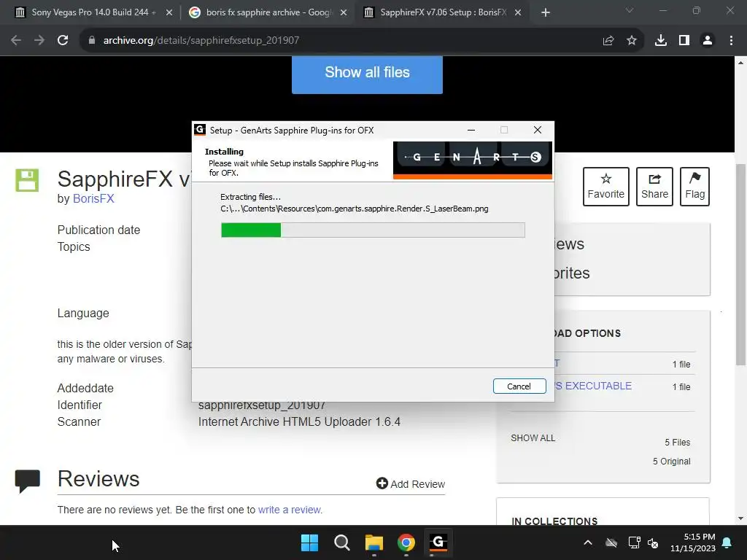The image size is (747, 560).
Task: Close the Google search tab
Action: coord(343,13)
